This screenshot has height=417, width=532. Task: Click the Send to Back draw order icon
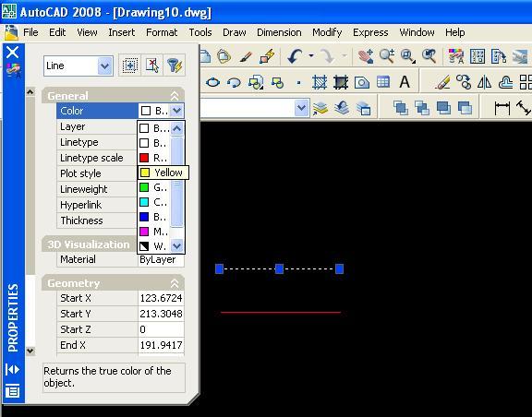pos(422,108)
